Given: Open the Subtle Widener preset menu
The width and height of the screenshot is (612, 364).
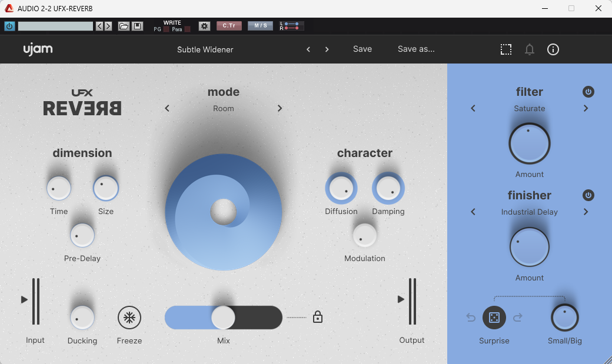Looking at the screenshot, I should (205, 49).
